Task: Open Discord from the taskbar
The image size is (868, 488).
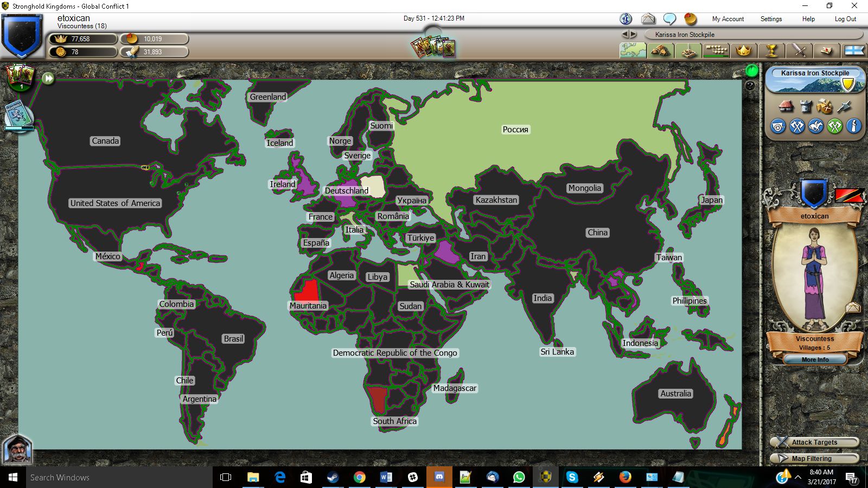Action: click(439, 477)
